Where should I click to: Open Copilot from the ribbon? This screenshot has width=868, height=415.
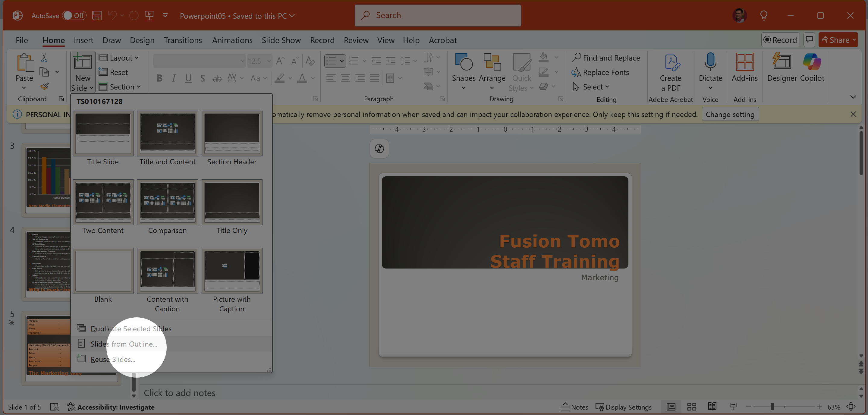(x=812, y=63)
